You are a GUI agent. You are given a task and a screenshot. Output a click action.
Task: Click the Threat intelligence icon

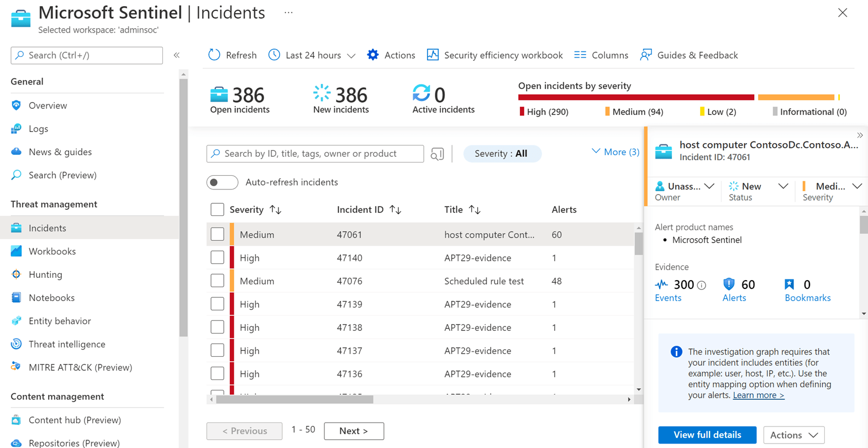point(16,344)
